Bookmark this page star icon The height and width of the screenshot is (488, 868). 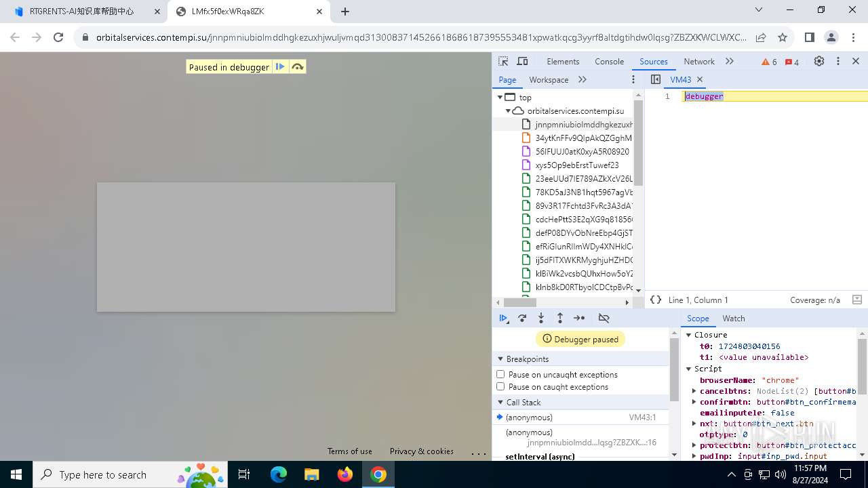coord(783,37)
